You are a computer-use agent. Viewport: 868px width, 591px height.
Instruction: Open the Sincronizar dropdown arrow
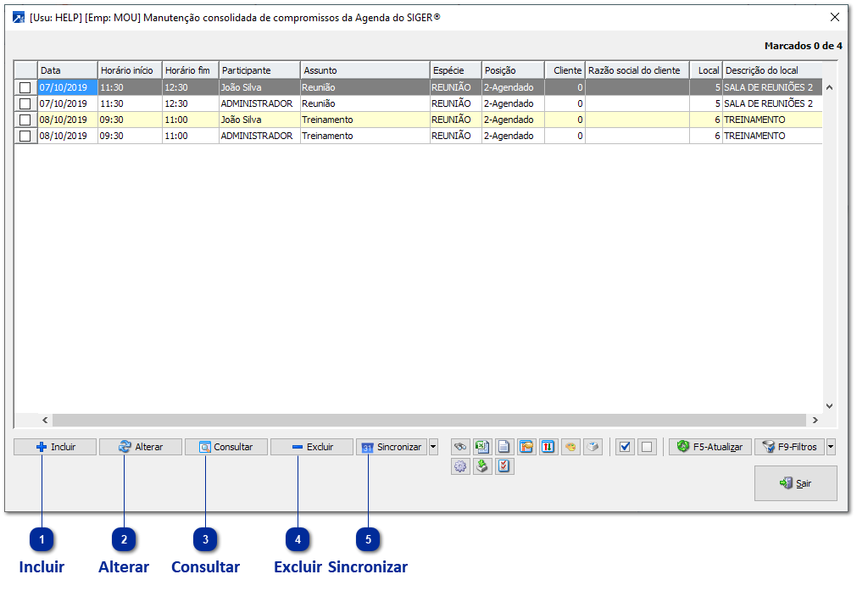click(x=433, y=447)
